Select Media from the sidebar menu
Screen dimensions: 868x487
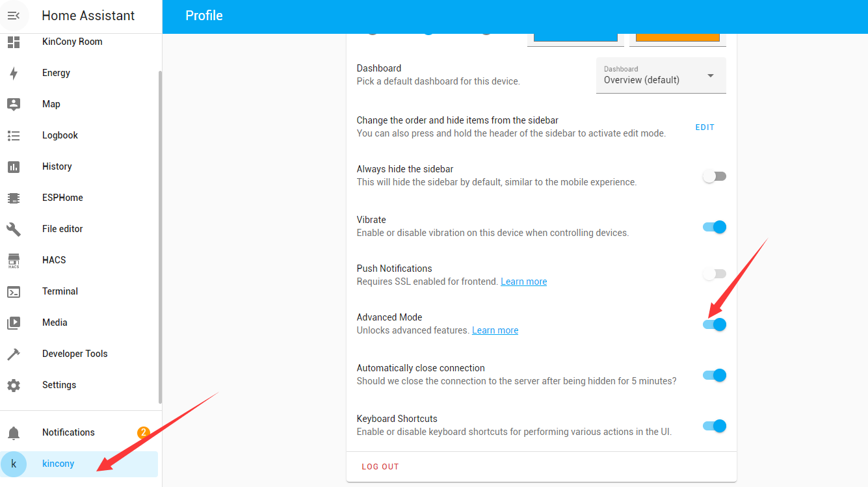pyautogui.click(x=55, y=322)
